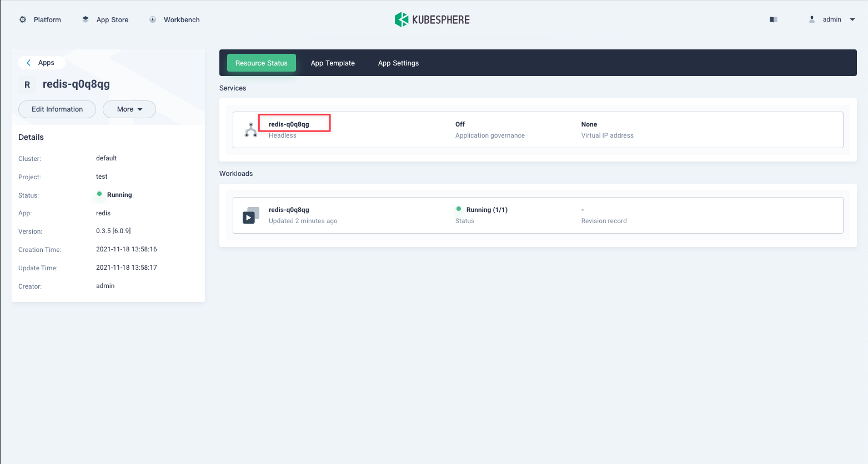Click the Headless service topology icon

pos(250,129)
